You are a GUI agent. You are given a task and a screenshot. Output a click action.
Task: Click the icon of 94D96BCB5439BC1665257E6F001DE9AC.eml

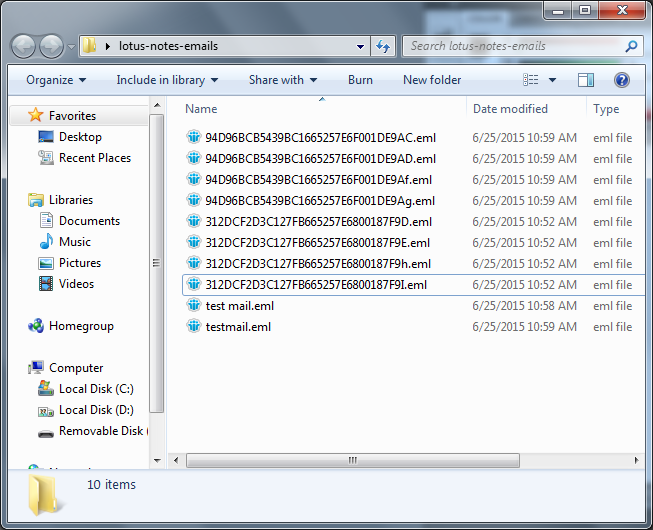coord(193,137)
